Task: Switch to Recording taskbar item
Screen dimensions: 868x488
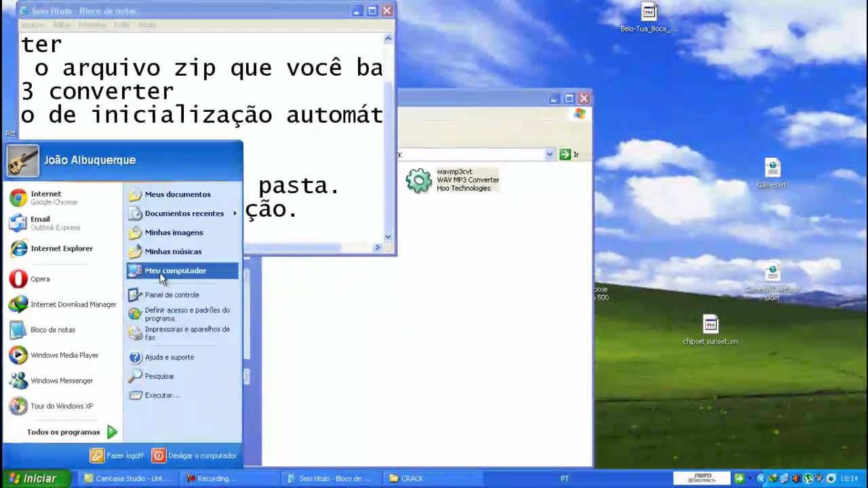Action: (229, 479)
